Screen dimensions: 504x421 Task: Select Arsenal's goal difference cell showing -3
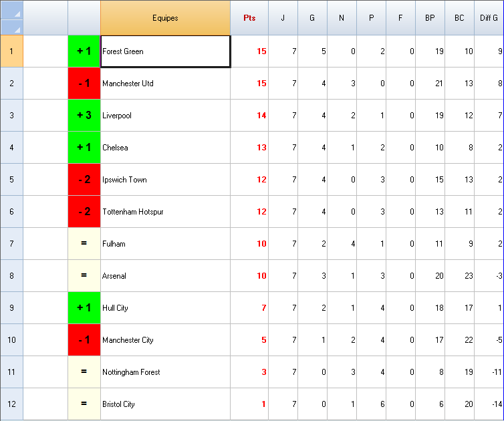pos(489,276)
